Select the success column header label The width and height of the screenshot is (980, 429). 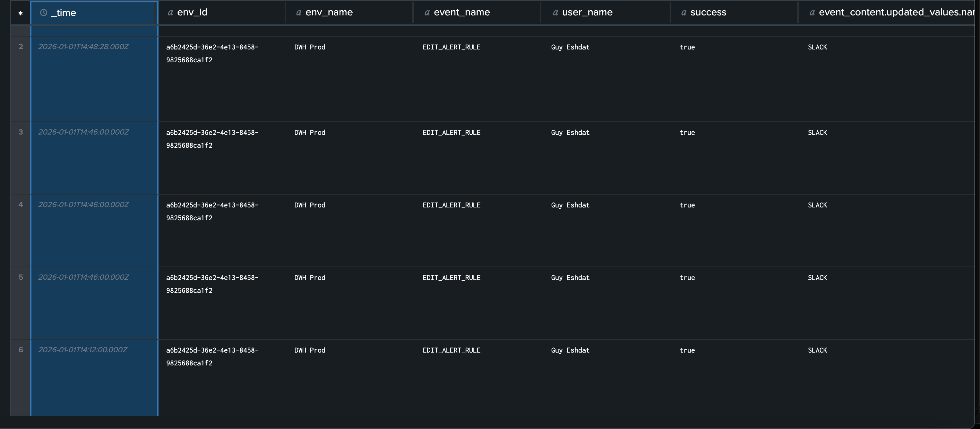point(708,12)
